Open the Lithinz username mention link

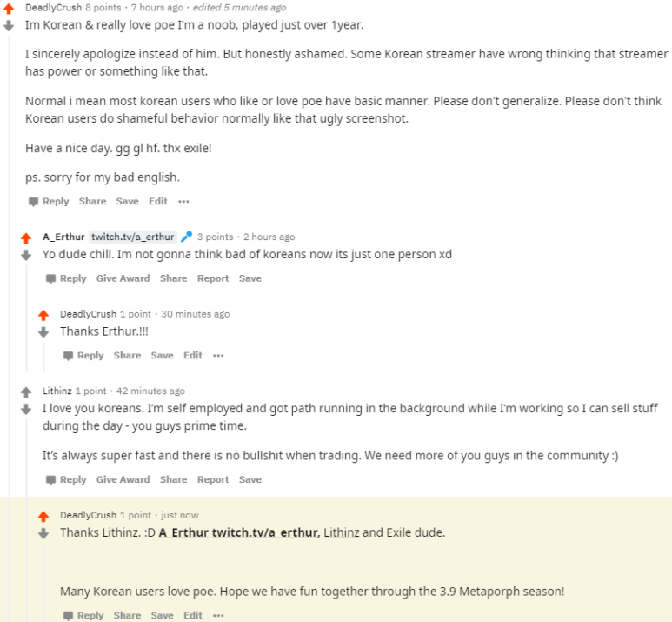click(x=341, y=532)
